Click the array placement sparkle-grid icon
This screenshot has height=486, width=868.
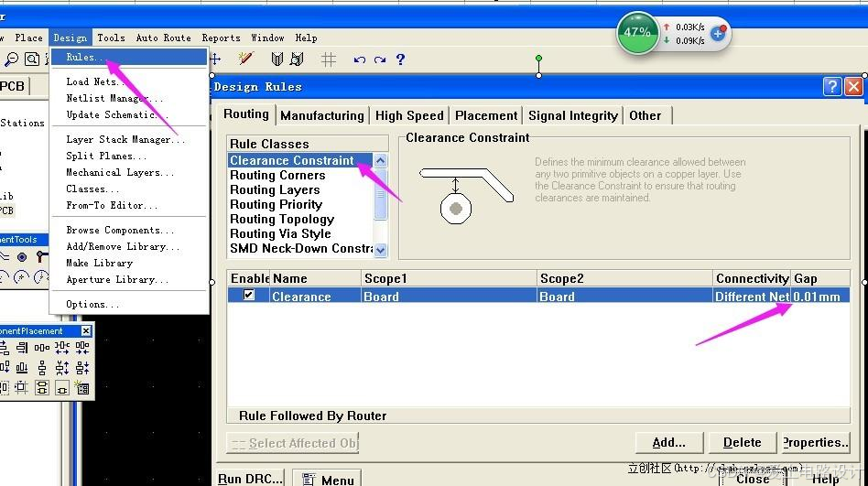tap(82, 387)
